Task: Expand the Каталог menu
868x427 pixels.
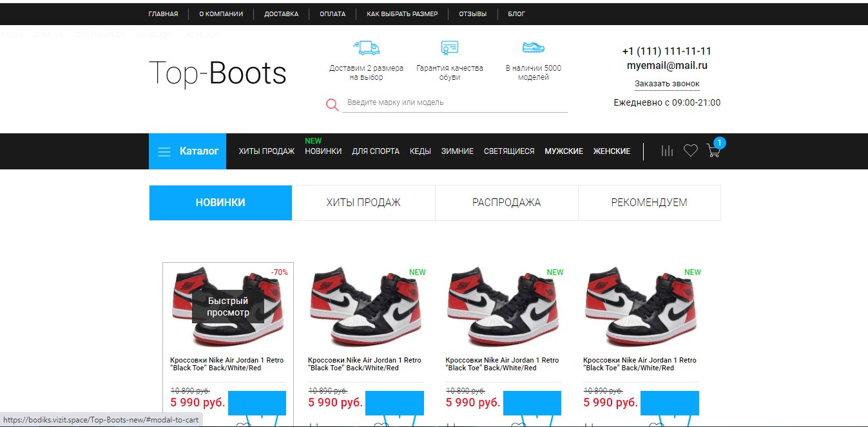Action: click(188, 151)
